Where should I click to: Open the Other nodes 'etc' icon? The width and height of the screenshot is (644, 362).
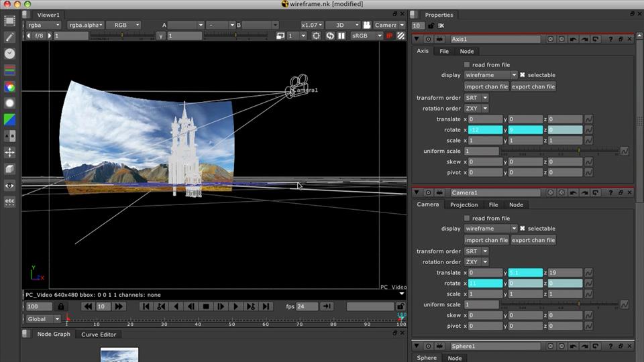click(x=9, y=202)
